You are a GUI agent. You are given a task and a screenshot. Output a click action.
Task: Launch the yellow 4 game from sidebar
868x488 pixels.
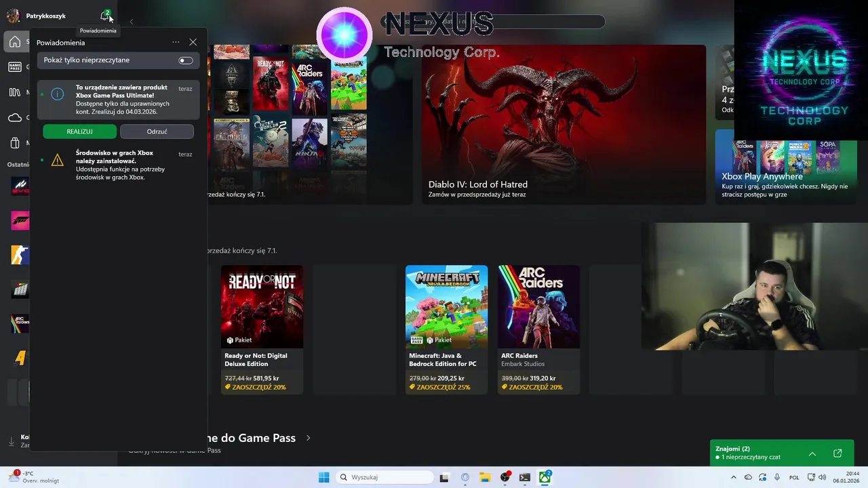[x=20, y=359]
